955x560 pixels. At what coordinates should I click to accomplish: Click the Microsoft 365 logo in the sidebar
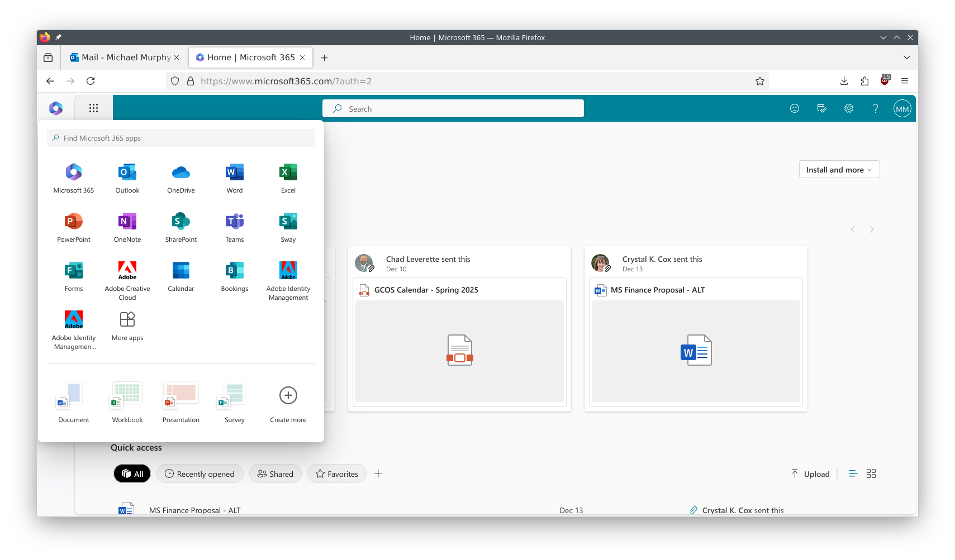[56, 108]
